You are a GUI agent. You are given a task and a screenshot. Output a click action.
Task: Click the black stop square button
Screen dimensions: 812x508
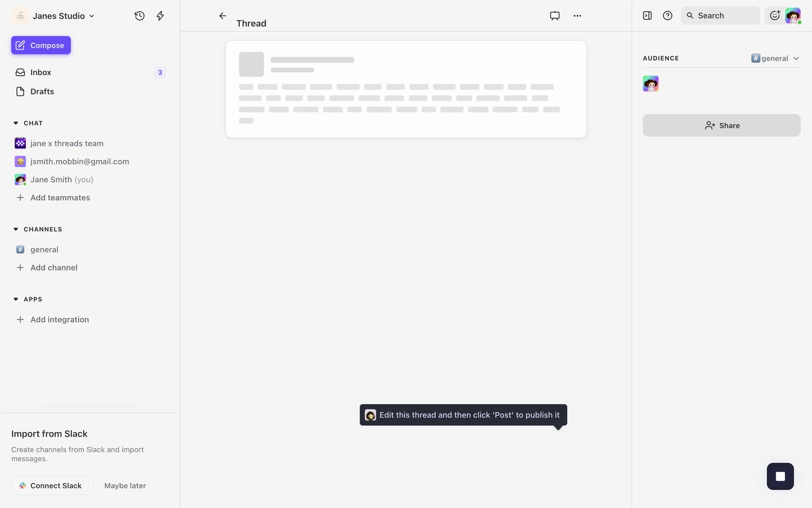[780, 476]
